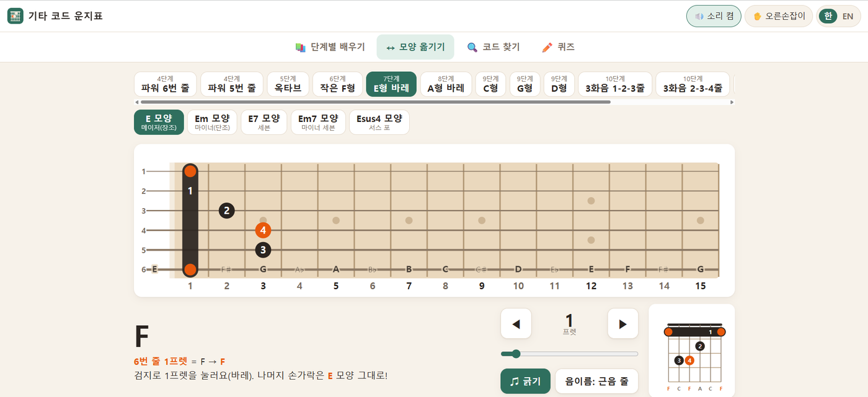Image resolution: width=868 pixels, height=397 pixels.
Task: Choose the Esus4 모양 shape
Action: [379, 122]
